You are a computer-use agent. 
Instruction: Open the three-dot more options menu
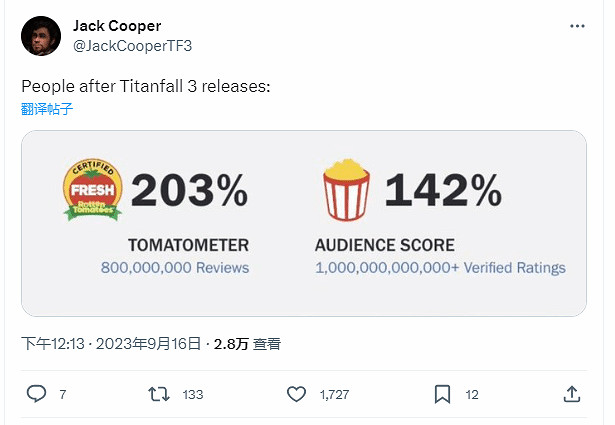[x=578, y=27]
